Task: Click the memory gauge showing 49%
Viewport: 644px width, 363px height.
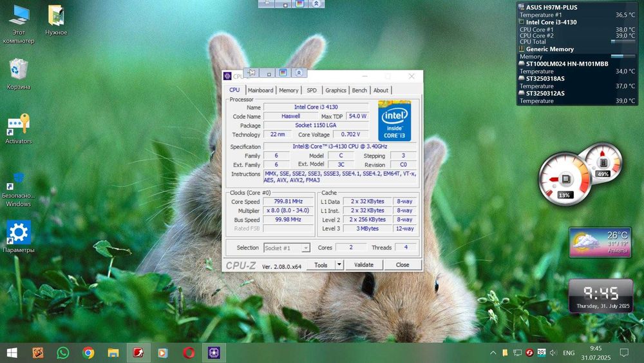Action: 603,163
